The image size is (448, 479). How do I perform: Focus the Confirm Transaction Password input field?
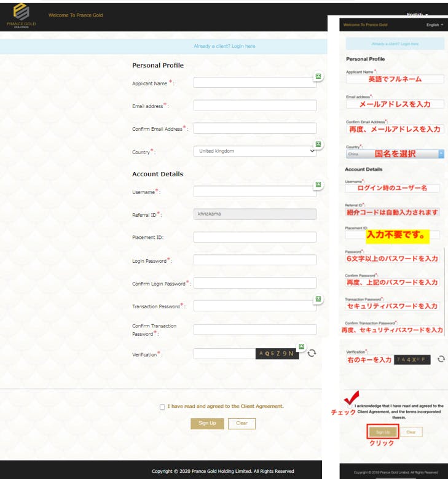click(255, 329)
